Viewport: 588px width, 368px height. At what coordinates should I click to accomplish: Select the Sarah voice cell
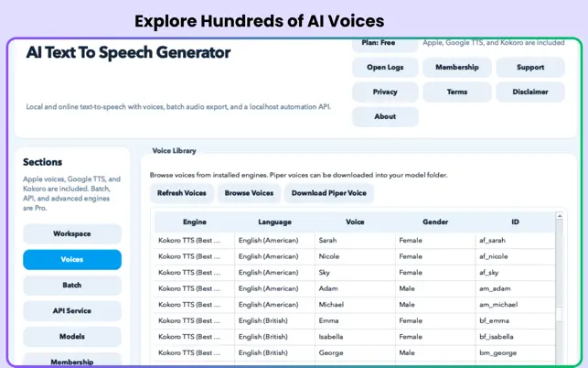point(355,241)
